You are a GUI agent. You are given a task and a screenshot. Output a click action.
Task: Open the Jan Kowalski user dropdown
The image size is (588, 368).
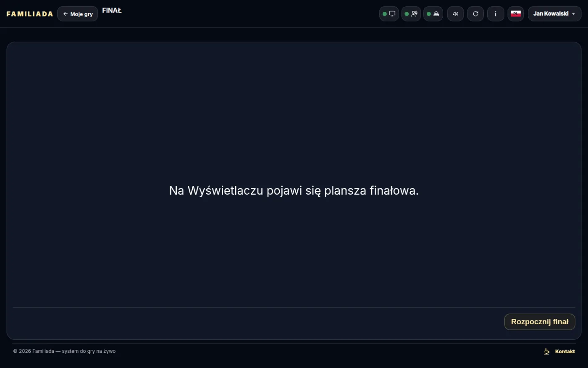tap(554, 14)
